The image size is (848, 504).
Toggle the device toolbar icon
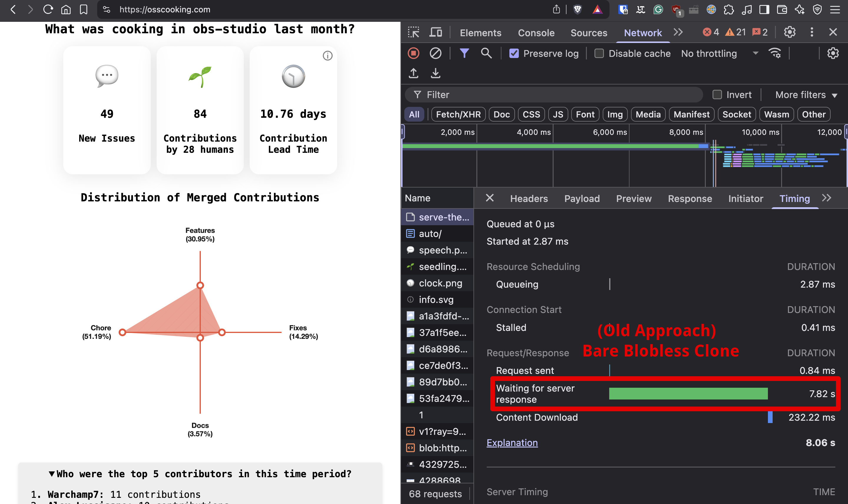(x=435, y=32)
